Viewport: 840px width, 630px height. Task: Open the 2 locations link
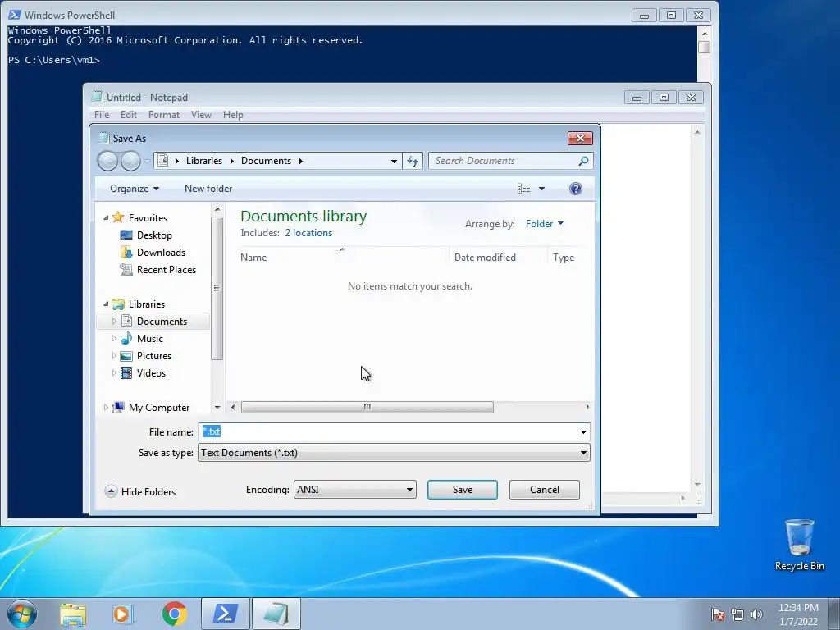(x=308, y=233)
